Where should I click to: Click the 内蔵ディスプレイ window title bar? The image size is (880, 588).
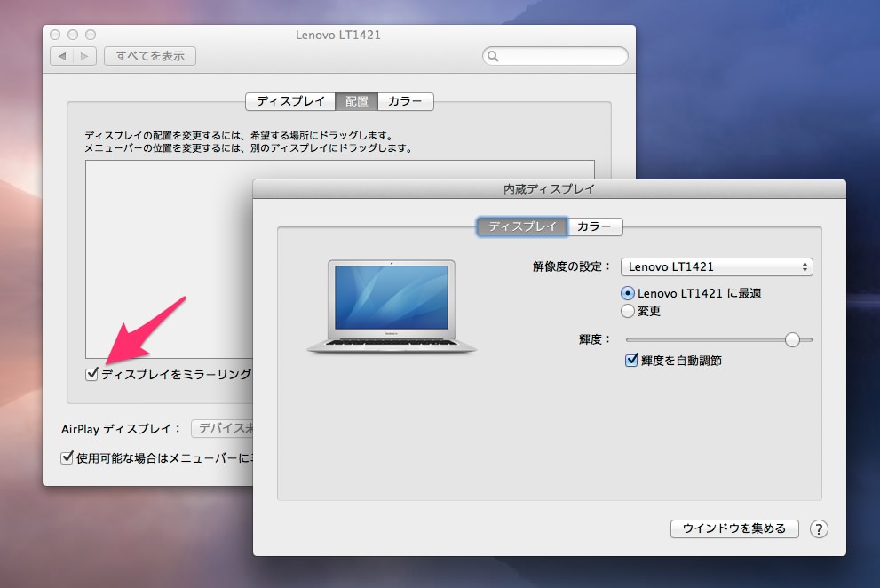coord(550,188)
